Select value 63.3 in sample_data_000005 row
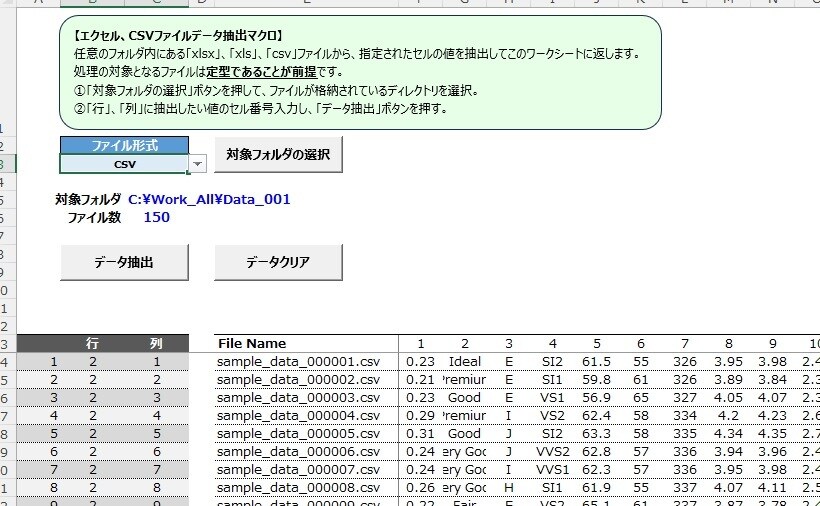Image resolution: width=820 pixels, height=506 pixels. [x=596, y=434]
